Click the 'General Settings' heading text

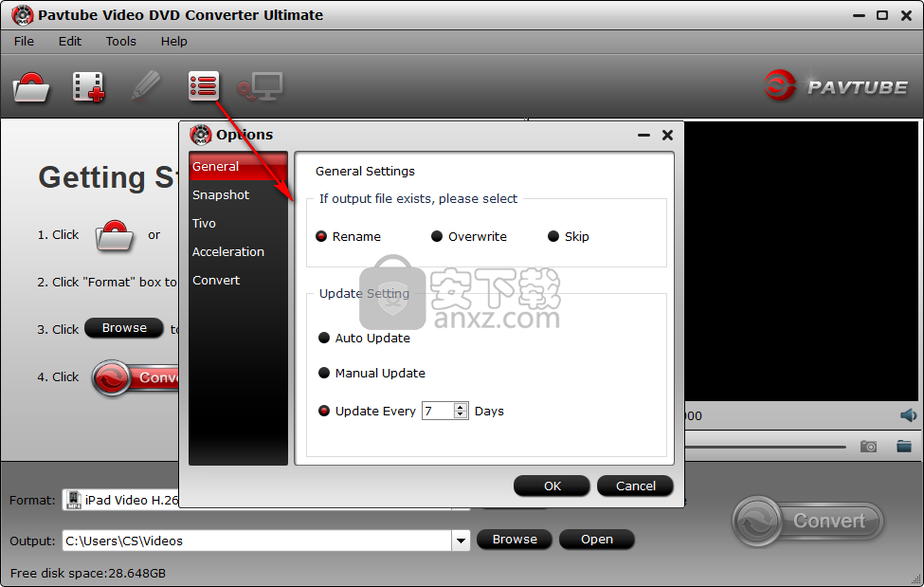[x=365, y=171]
